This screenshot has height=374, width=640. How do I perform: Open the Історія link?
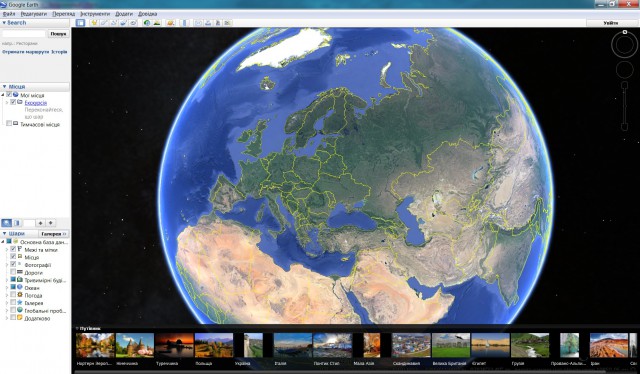coord(60,52)
